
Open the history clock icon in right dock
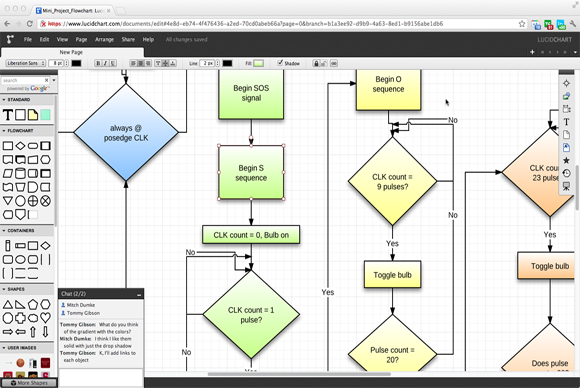tap(566, 173)
